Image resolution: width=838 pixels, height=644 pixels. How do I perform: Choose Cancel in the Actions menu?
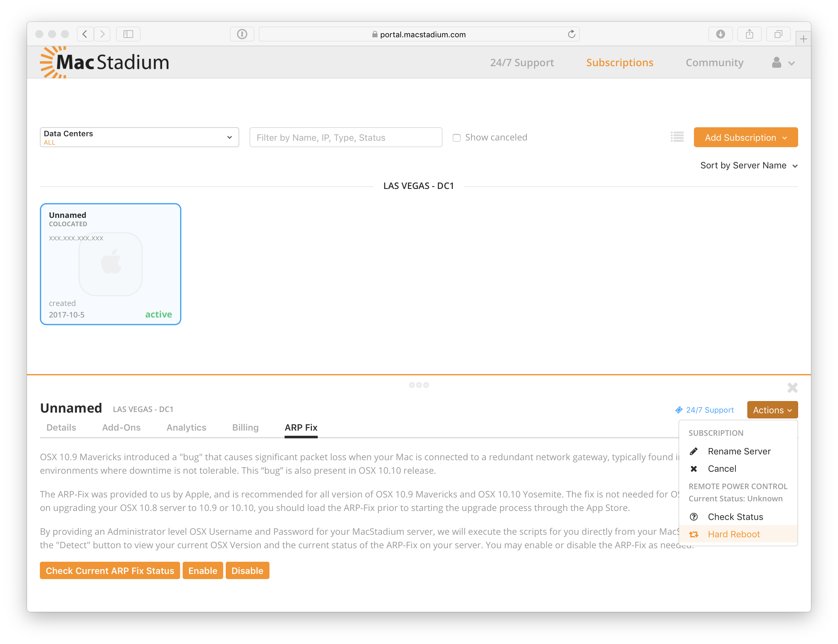click(738, 469)
